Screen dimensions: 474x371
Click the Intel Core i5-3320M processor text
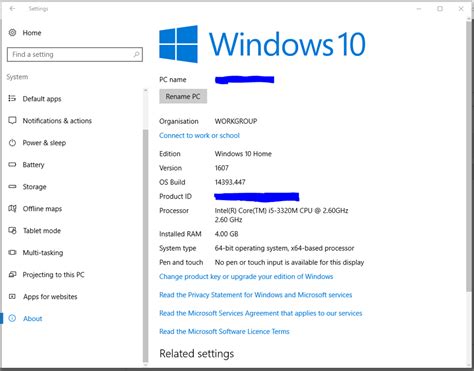(x=281, y=215)
